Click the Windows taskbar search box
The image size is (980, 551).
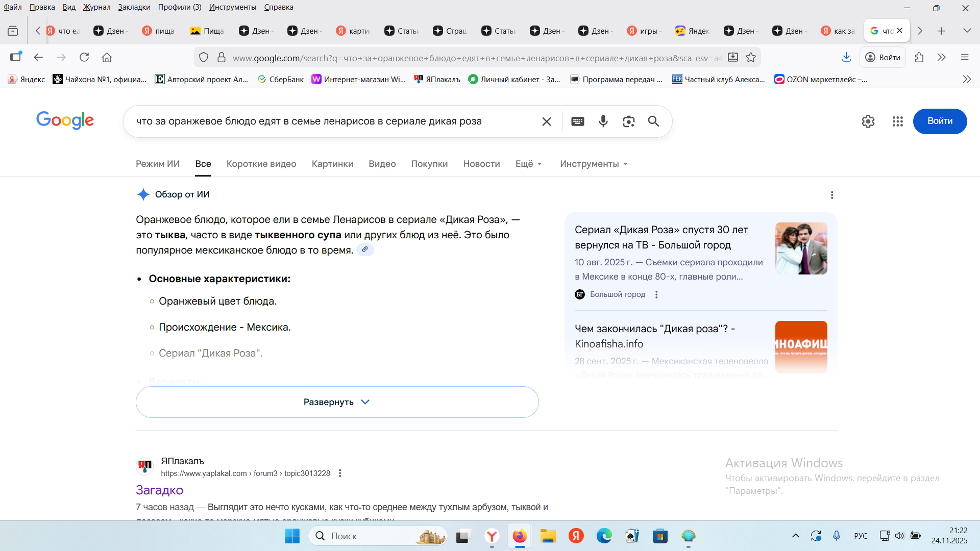click(378, 536)
